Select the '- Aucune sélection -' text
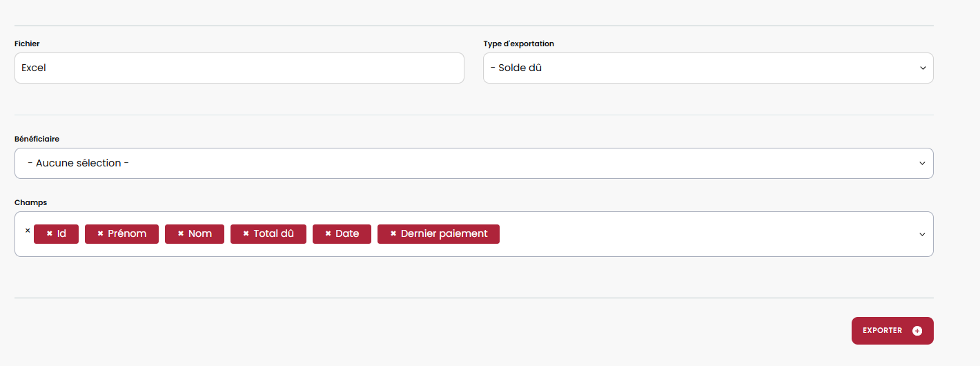Image resolution: width=980 pixels, height=366 pixels. 79,164
